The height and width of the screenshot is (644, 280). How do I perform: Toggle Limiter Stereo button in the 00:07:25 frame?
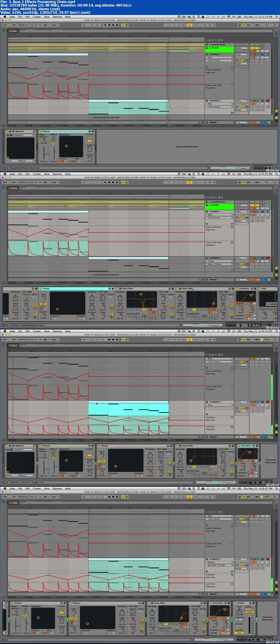[249, 612]
